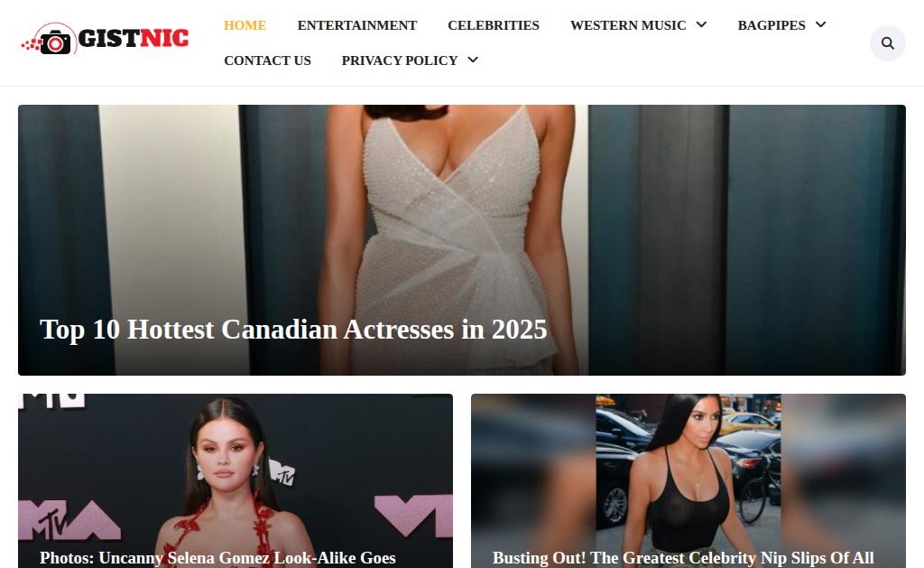Select the Western Music menu label
Image resolution: width=924 pixels, height=568 pixels.
(628, 25)
